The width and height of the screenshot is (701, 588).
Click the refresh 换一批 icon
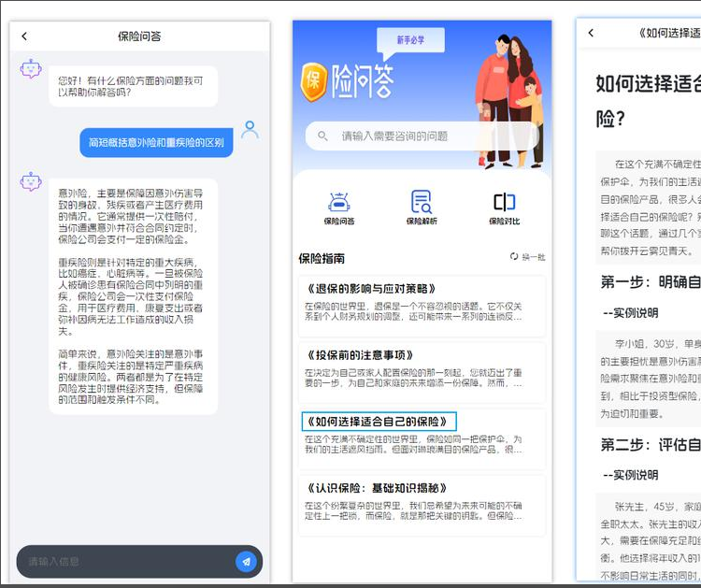coord(514,256)
